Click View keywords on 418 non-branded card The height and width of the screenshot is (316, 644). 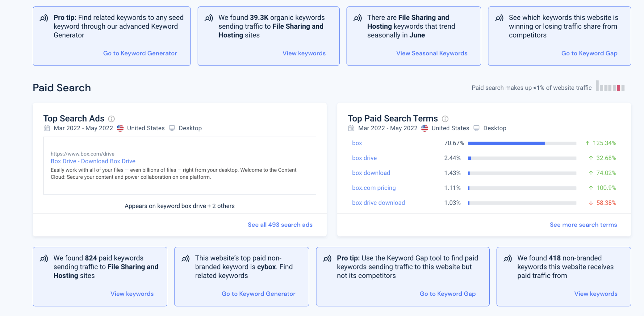pos(596,294)
